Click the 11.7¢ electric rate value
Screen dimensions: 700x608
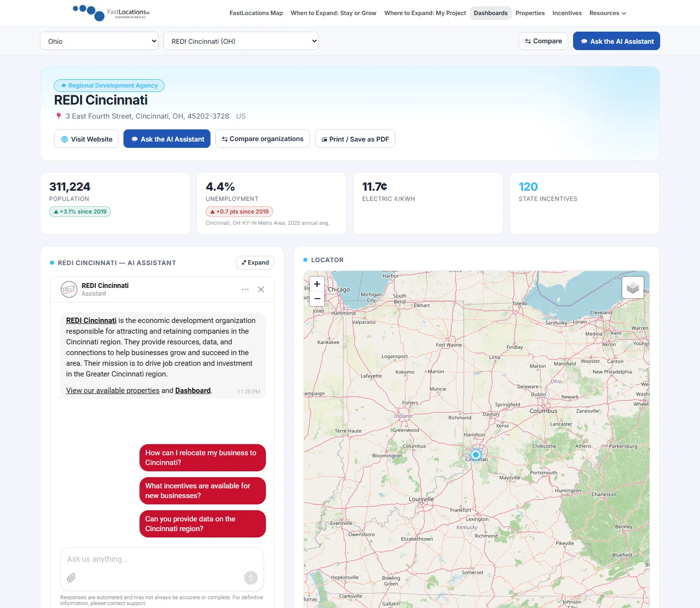375,187
